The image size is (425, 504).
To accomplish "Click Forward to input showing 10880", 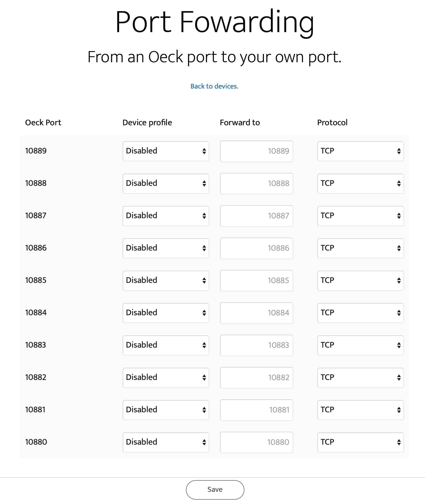I will [x=256, y=442].
